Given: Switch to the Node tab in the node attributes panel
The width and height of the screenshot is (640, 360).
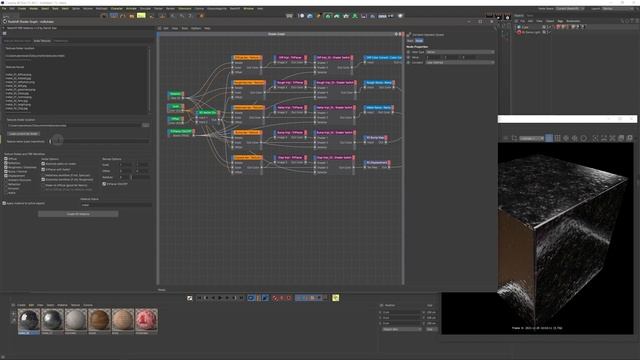Looking at the screenshot, I should 419,41.
